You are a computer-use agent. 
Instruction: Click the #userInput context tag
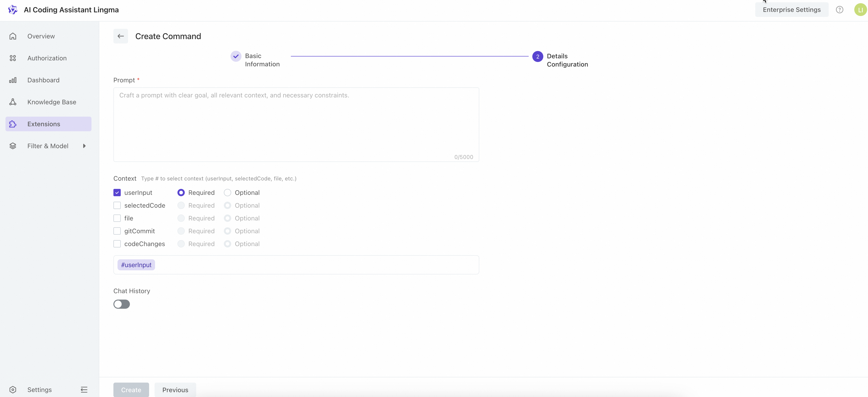136,265
